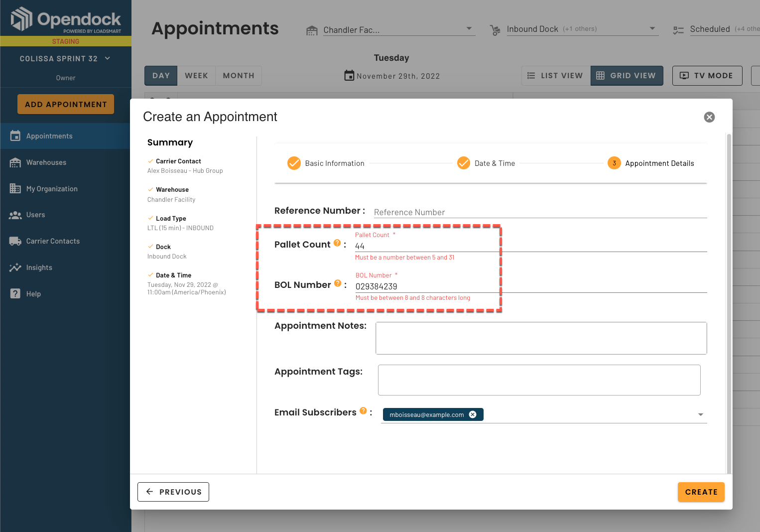760x532 pixels.
Task: Click the BOL Number field
Action: (531, 286)
